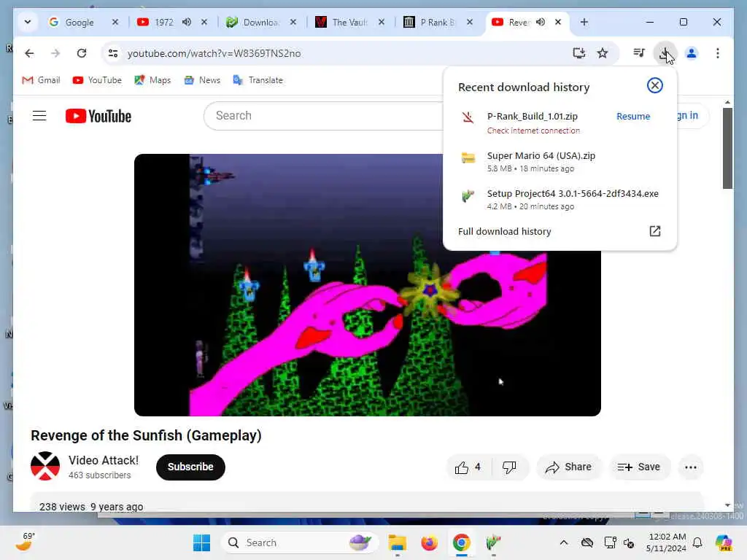Save the video to playlist
This screenshot has height=560, width=747.
click(x=639, y=467)
